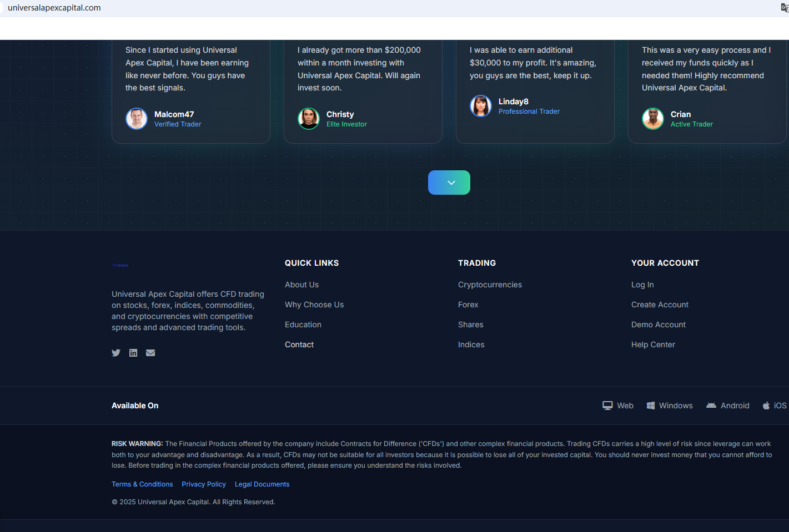View the Privacy Policy
This screenshot has width=789, height=532.
(x=204, y=484)
